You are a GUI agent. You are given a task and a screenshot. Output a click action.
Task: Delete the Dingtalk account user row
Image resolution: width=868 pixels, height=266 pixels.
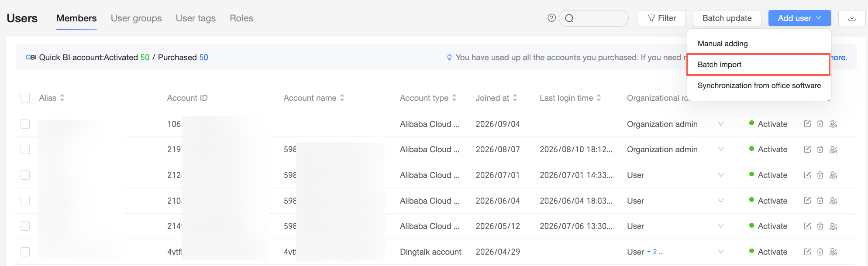pos(820,252)
